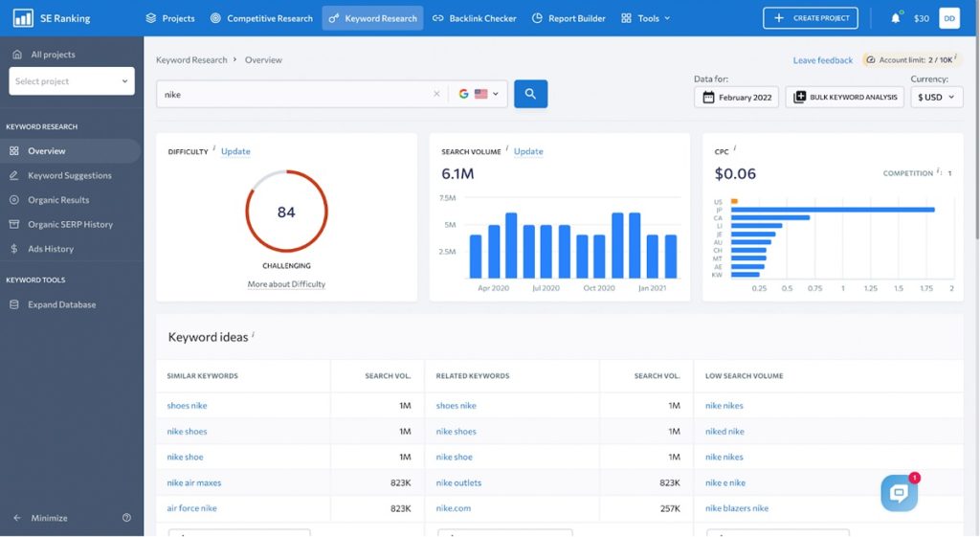Click the DD user avatar
The height and width of the screenshot is (537, 980).
point(949,18)
